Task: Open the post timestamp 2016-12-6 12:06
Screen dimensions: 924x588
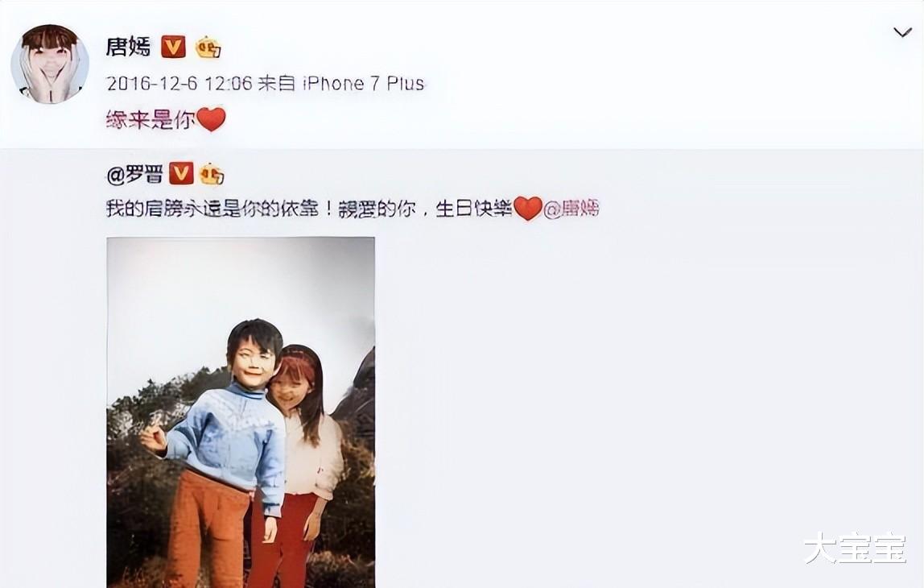Action: pyautogui.click(x=179, y=83)
